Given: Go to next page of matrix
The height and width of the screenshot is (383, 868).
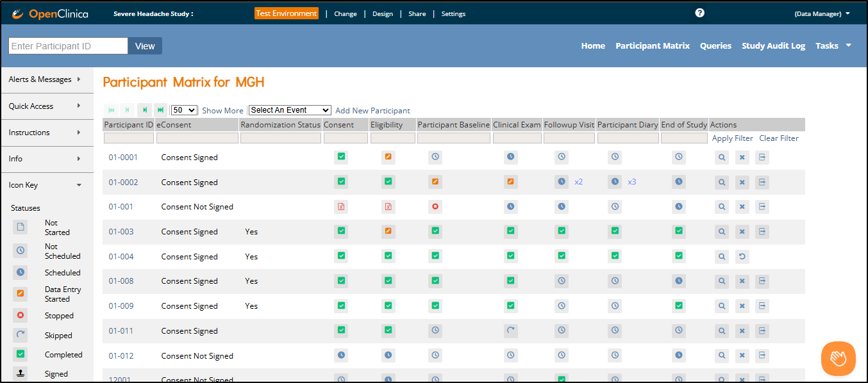Looking at the screenshot, I should tap(145, 110).
